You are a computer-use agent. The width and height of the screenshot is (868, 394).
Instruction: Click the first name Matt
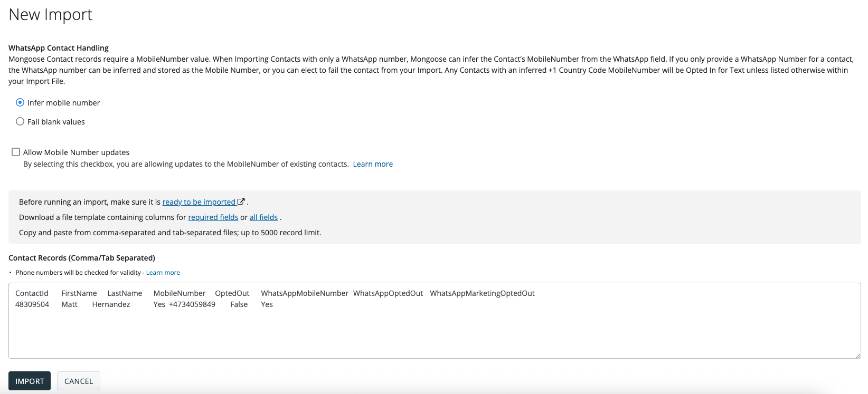[69, 304]
